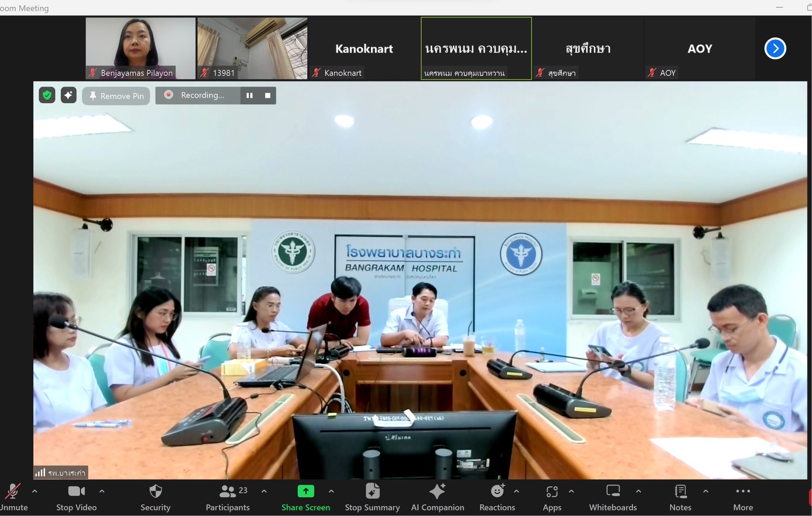Open the Participants panel
812x516 pixels.
point(228,497)
